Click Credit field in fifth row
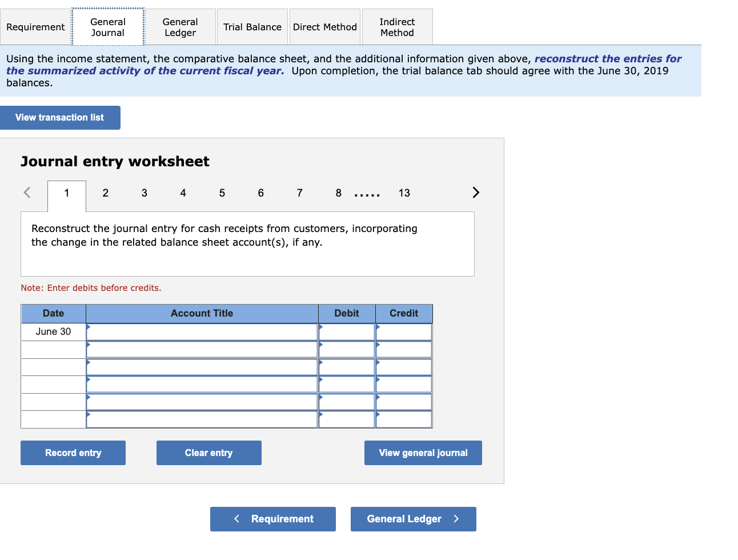Image resolution: width=738 pixels, height=560 pixels. (404, 402)
